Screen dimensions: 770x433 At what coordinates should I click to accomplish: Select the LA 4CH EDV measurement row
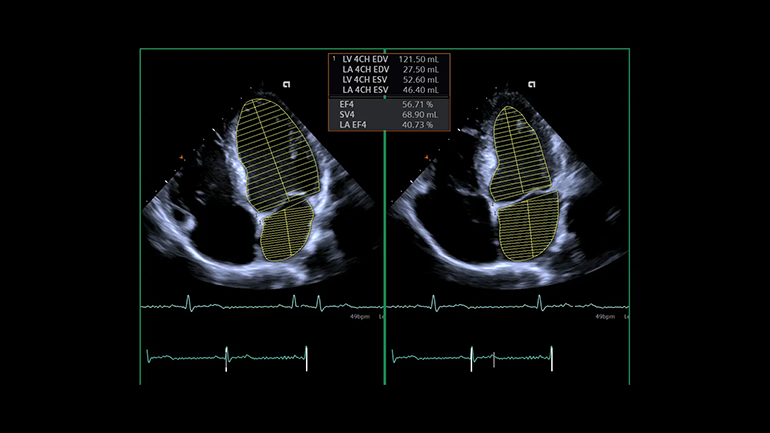[389, 70]
